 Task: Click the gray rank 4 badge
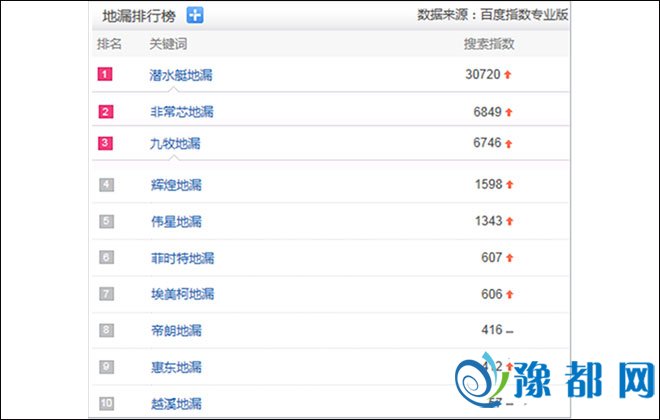(106, 184)
